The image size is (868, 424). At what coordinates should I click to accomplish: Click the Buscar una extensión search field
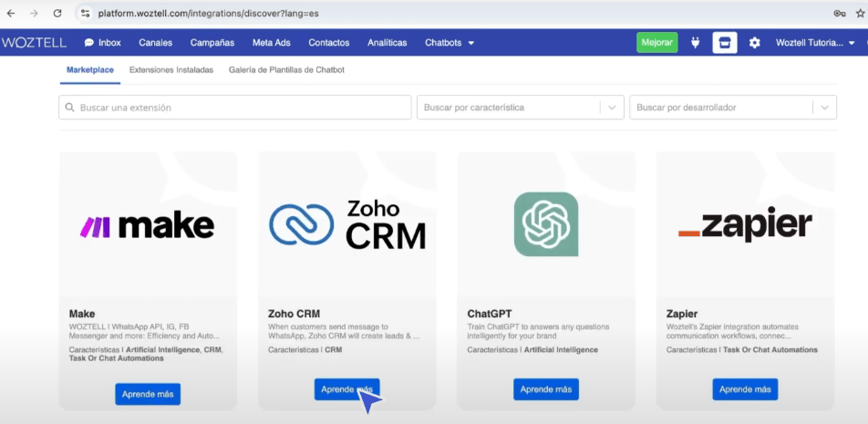[234, 108]
